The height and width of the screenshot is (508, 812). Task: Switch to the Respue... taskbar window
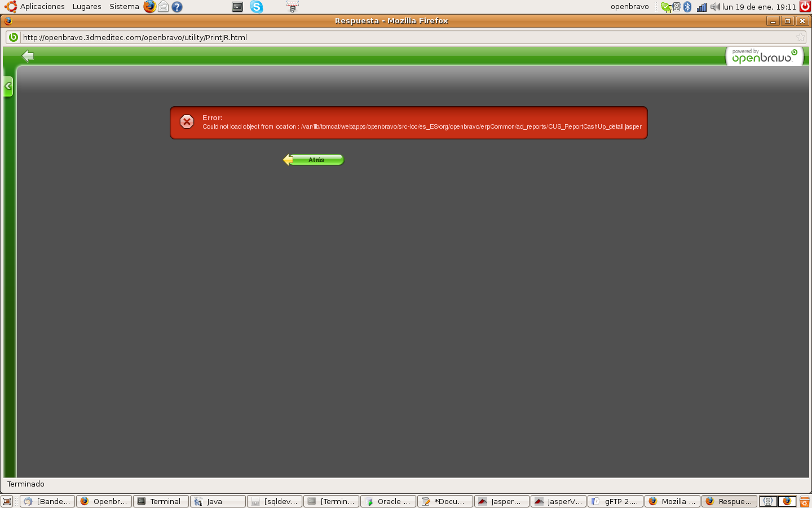pyautogui.click(x=729, y=501)
